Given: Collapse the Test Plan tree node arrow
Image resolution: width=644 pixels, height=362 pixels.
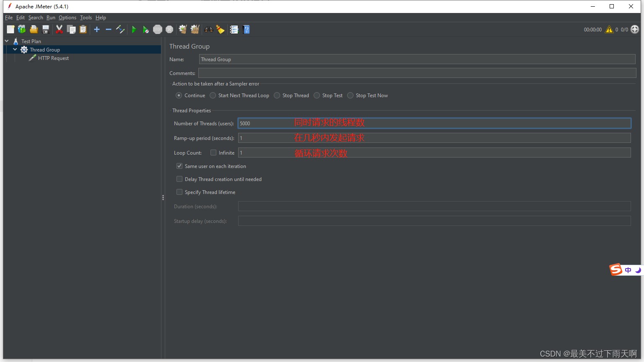Looking at the screenshot, I should [7, 41].
